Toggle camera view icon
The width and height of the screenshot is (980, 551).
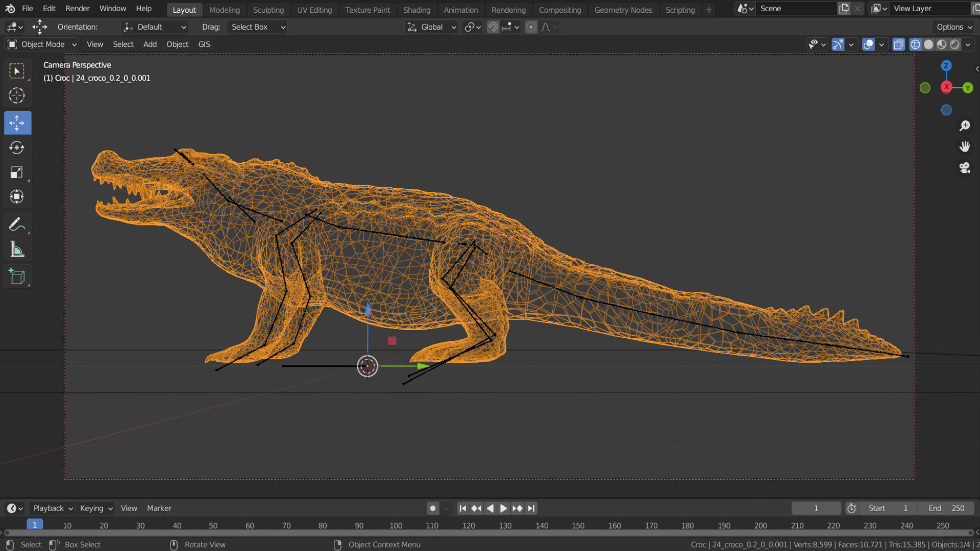(964, 168)
